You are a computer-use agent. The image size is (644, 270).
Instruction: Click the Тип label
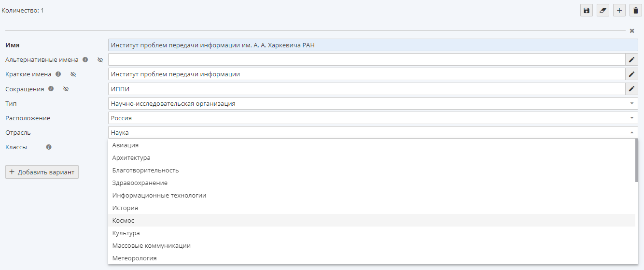[11, 103]
